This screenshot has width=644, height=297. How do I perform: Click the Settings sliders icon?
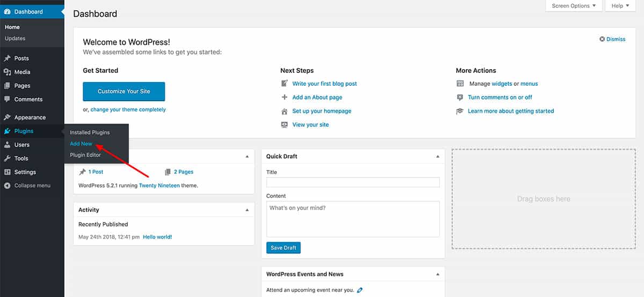[7, 172]
